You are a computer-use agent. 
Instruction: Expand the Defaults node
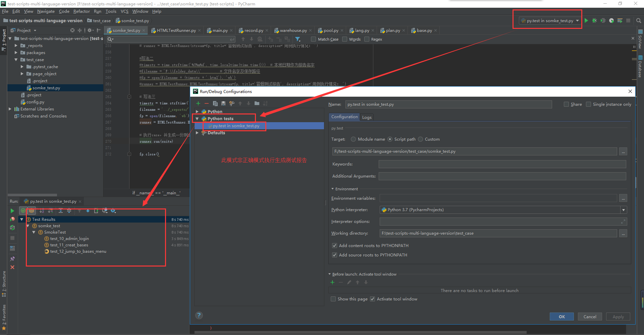tap(197, 133)
